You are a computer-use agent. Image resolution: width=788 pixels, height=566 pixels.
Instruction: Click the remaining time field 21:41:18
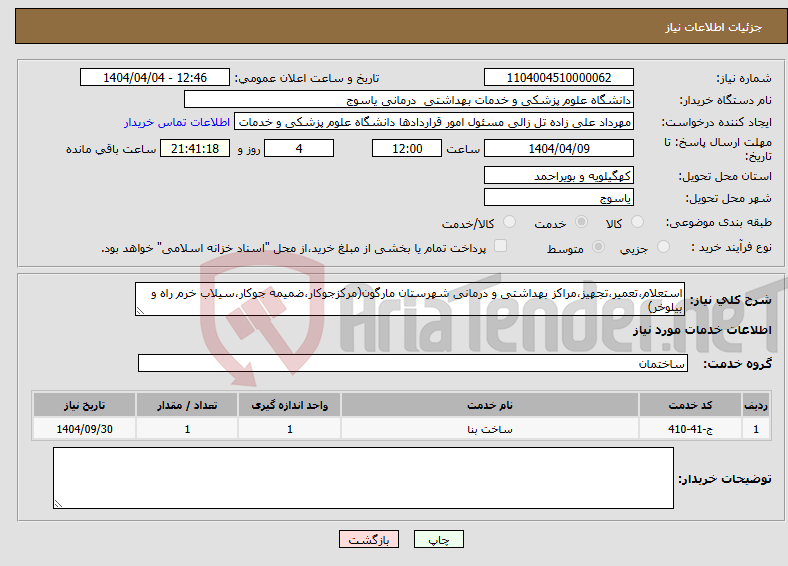(195, 148)
